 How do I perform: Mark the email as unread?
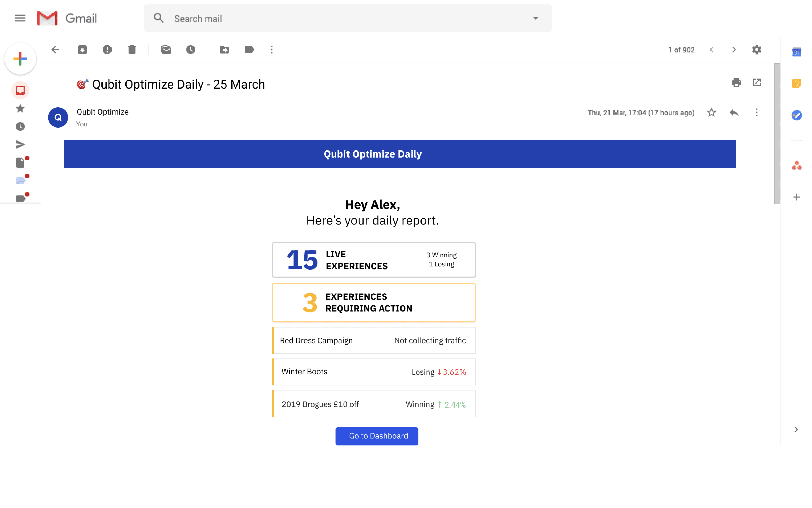point(166,50)
